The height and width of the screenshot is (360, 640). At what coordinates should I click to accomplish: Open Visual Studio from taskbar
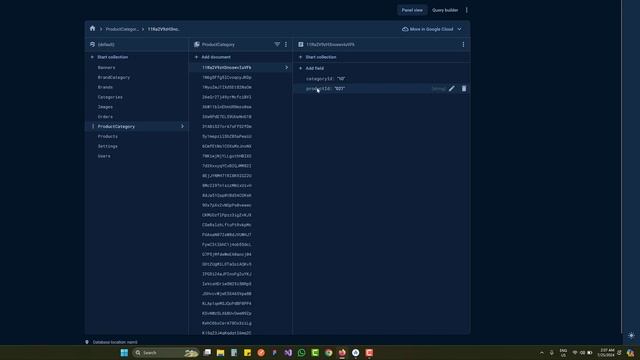[x=288, y=353]
